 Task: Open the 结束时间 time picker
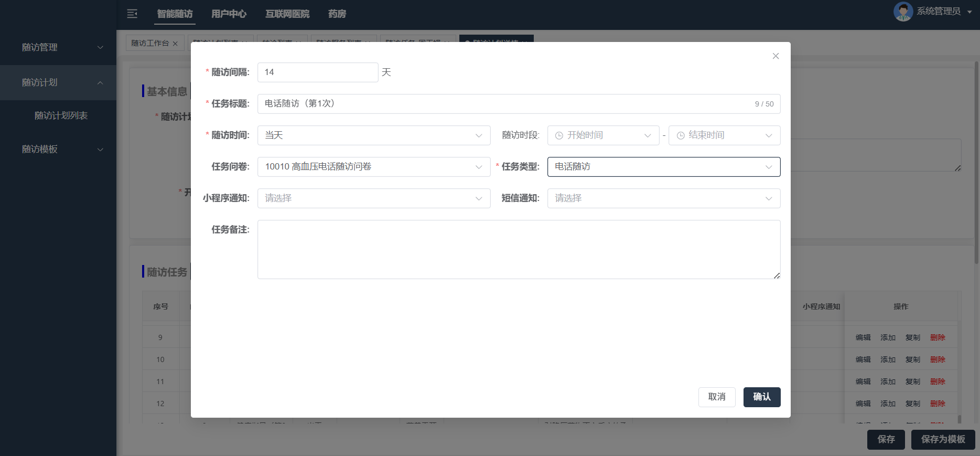[x=724, y=135]
